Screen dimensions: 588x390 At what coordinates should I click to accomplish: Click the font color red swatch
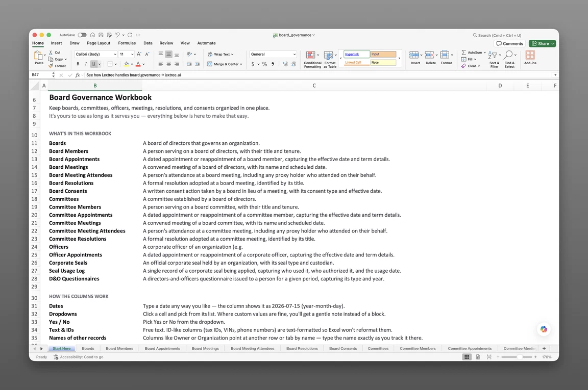pyautogui.click(x=138, y=64)
